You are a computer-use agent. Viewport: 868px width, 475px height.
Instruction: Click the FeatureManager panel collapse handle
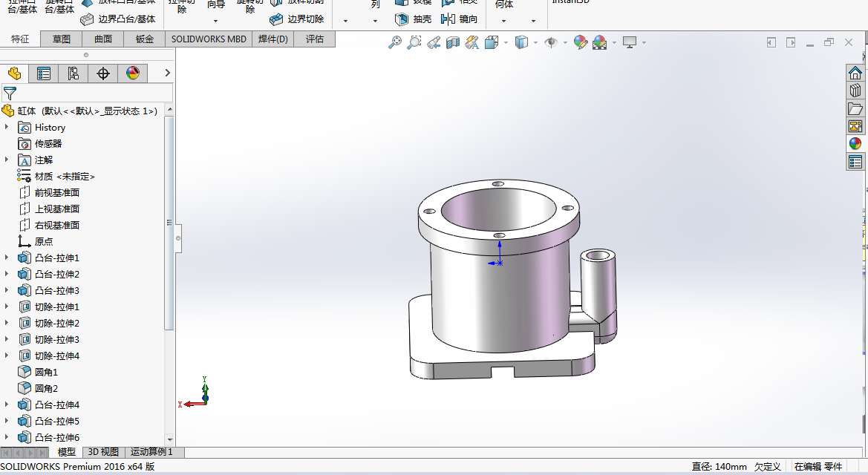178,238
